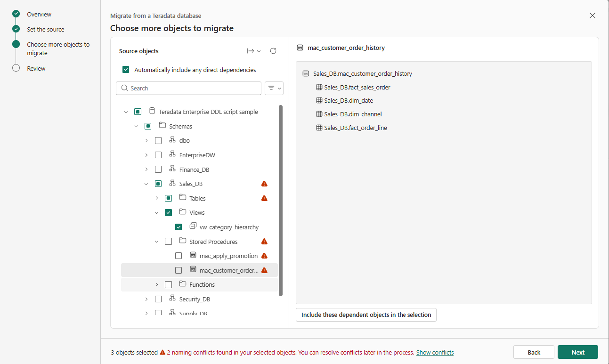Open the Show conflicts link
Screen dimensions: 609x364
click(x=435, y=352)
